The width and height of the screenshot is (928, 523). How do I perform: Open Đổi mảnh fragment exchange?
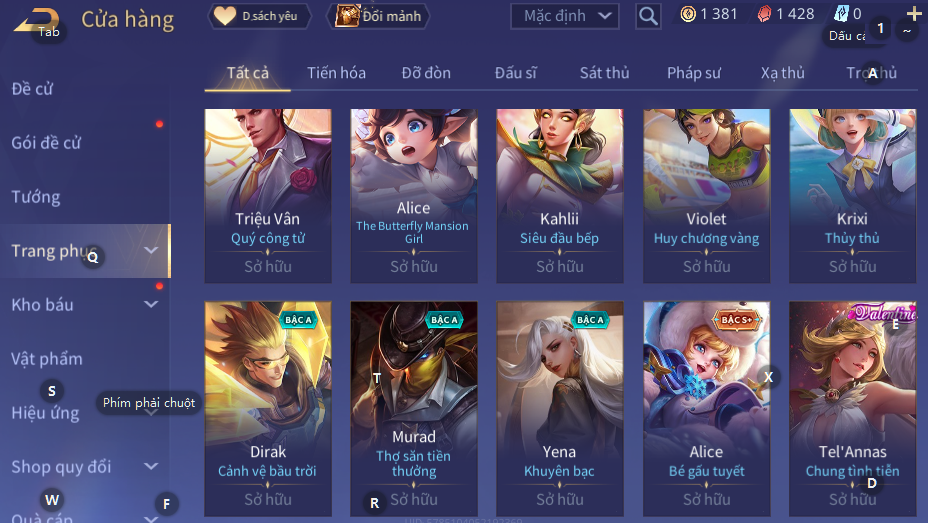[378, 16]
